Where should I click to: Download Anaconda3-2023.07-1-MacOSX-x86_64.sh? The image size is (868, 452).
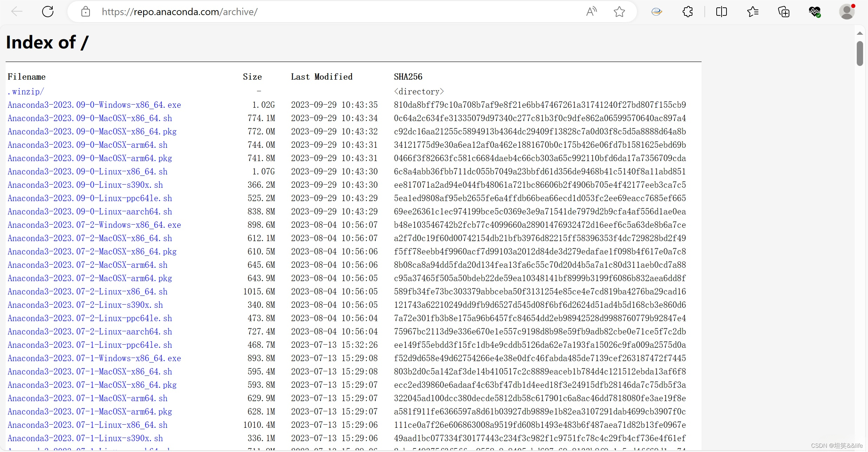90,372
